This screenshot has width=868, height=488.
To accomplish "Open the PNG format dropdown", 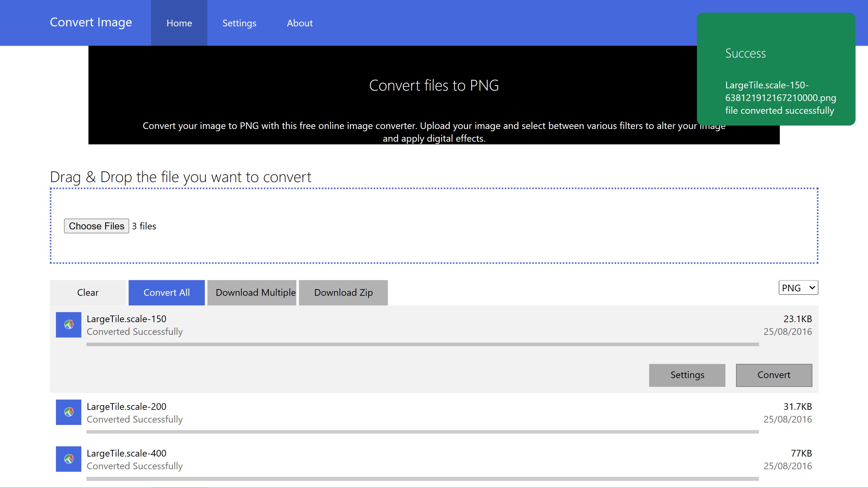I will point(798,288).
